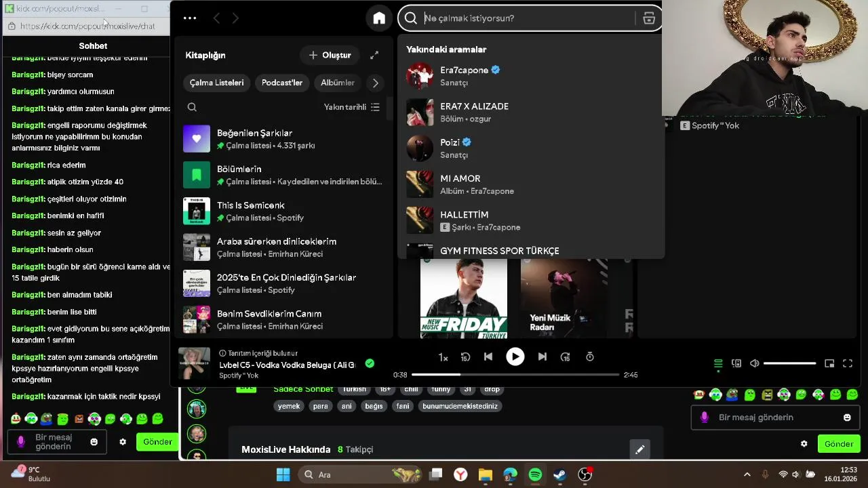868x488 pixels.
Task: Open chat settings gear in left Sohbet
Action: (123, 442)
